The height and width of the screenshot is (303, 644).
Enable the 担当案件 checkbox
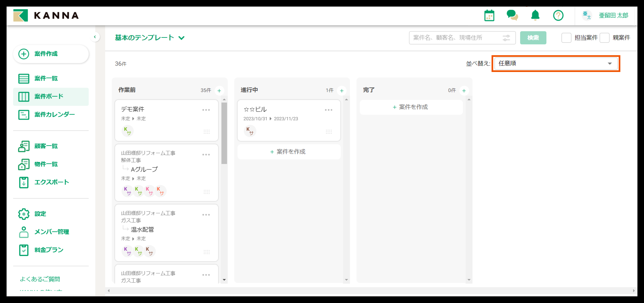point(566,38)
